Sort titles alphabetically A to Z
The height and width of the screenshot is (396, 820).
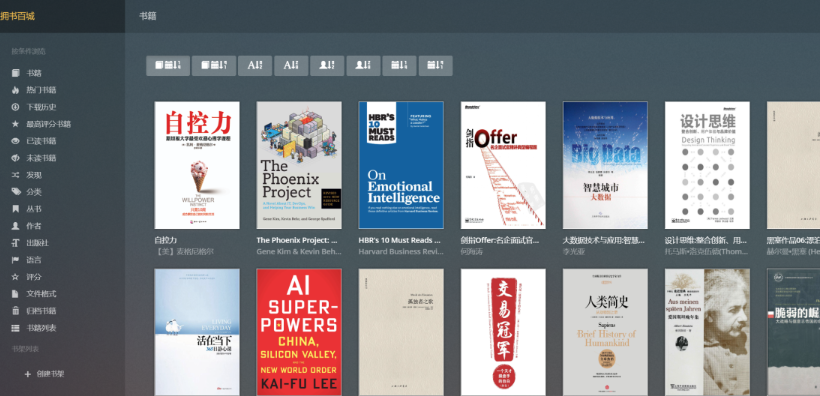[255, 66]
